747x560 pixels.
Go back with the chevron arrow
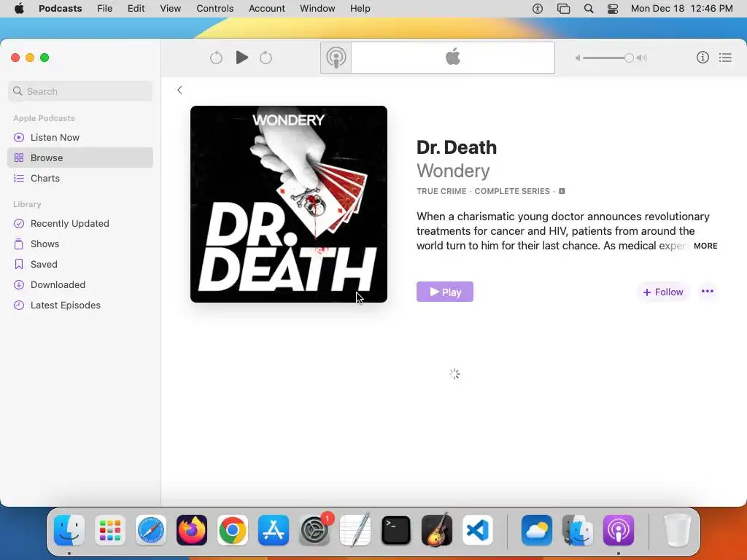coord(179,90)
